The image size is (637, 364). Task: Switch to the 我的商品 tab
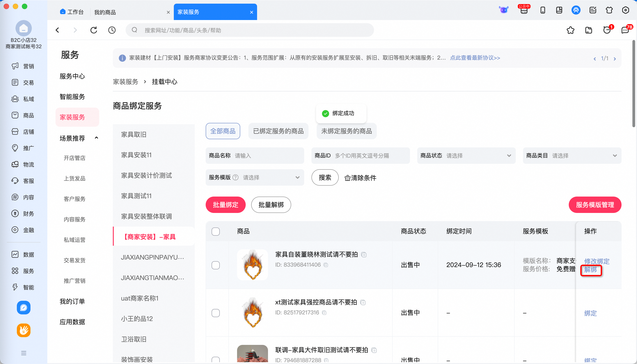point(105,12)
